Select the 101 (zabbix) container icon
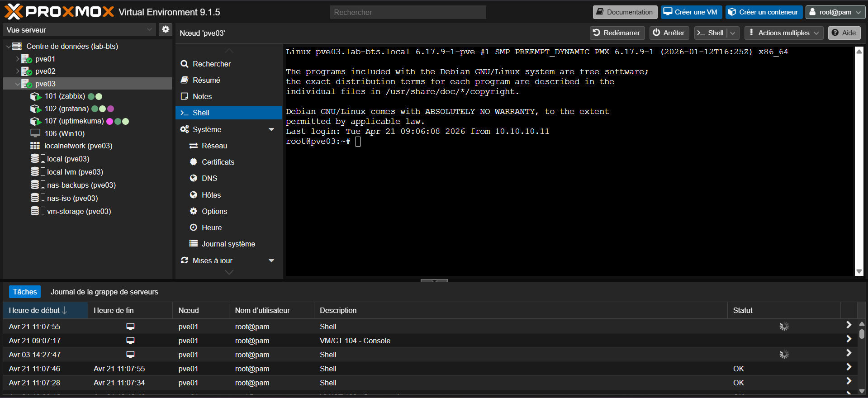This screenshot has width=868, height=398. click(36, 96)
